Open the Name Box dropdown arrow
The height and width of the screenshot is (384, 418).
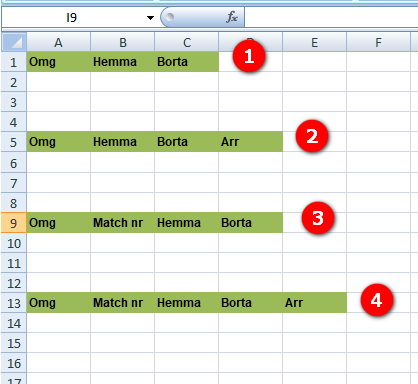pos(151,18)
